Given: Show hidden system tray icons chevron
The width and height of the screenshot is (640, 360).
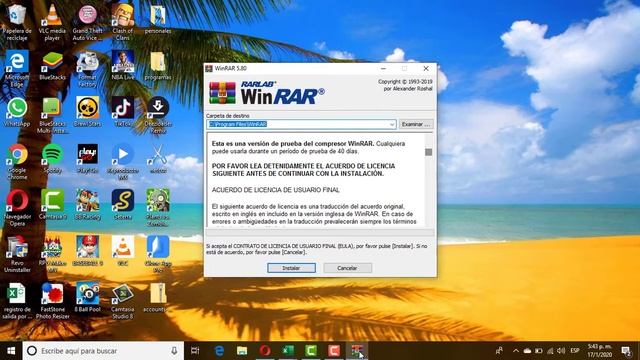Looking at the screenshot, I should coord(516,351).
